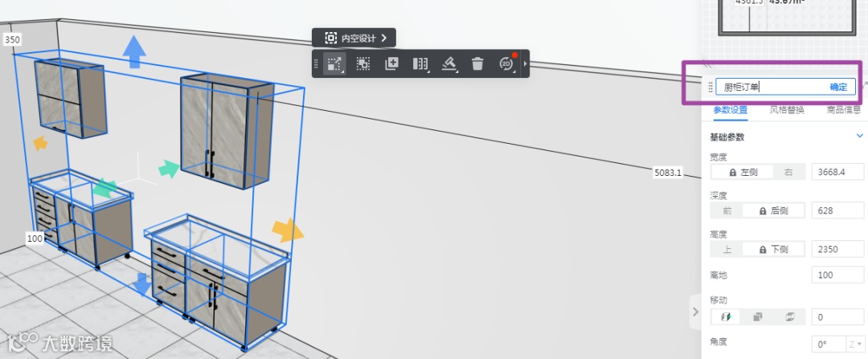
Task: Edit the depth value 628
Action: pos(837,210)
